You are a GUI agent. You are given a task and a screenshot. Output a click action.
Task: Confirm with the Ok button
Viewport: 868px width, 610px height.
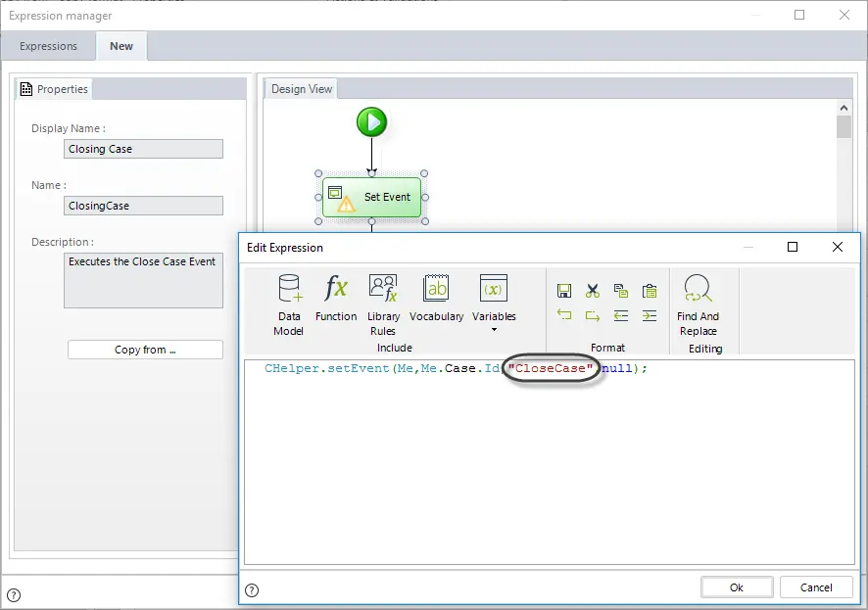click(737, 587)
